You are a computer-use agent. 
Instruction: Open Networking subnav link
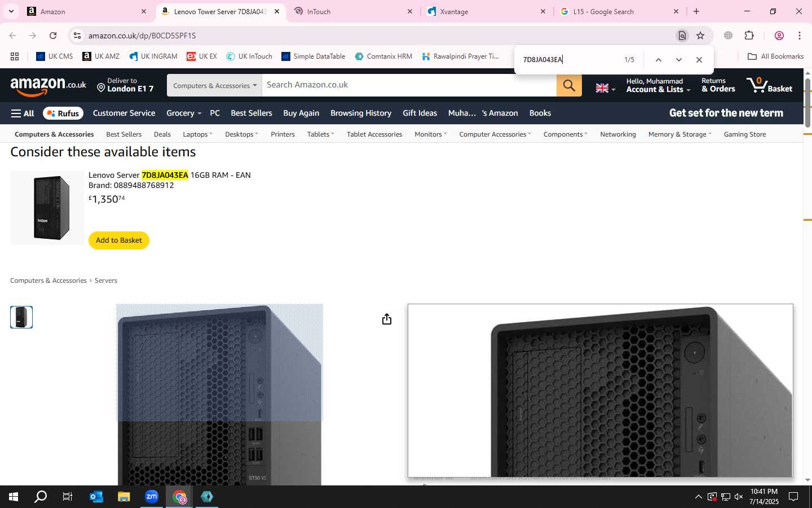click(618, 134)
